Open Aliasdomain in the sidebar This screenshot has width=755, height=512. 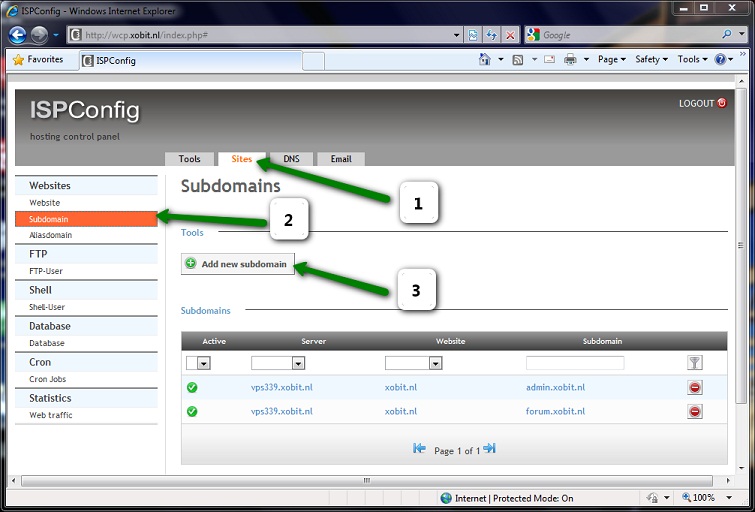tap(51, 235)
